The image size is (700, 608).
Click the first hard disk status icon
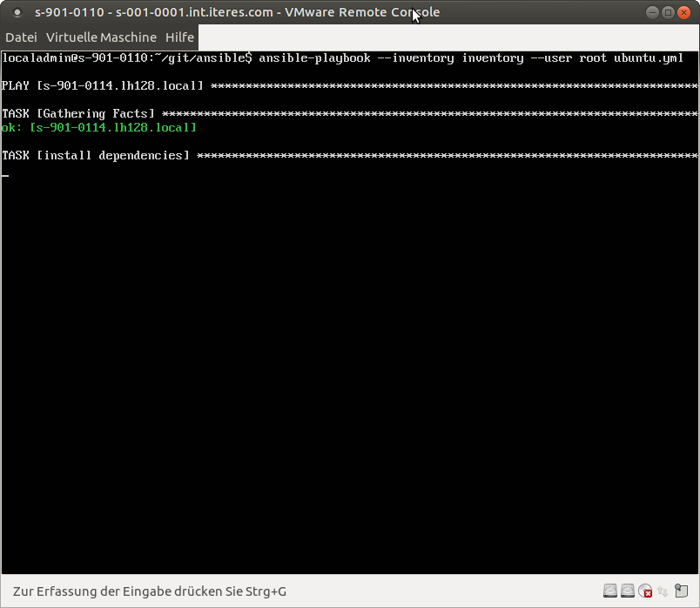pyautogui.click(x=609, y=591)
